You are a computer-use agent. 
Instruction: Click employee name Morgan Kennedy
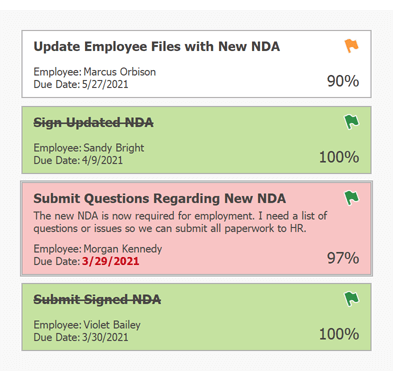[122, 249]
